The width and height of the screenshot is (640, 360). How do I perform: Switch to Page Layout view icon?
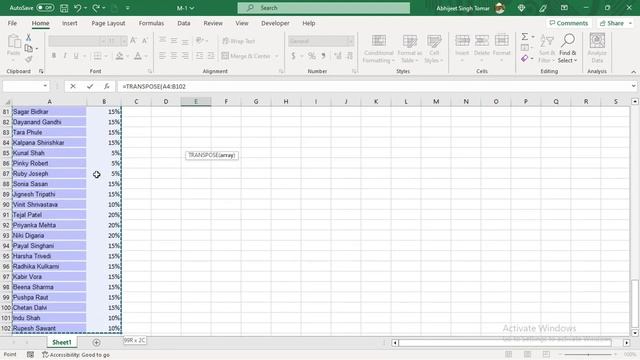coord(527,354)
